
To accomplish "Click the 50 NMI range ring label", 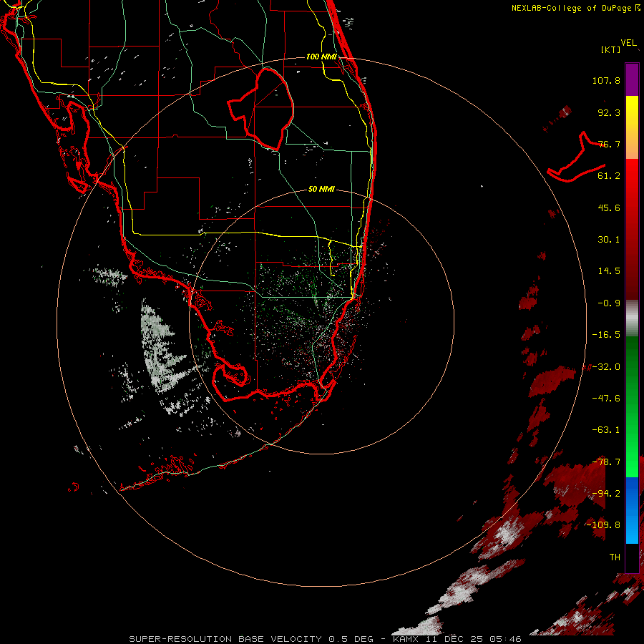I will click(321, 189).
